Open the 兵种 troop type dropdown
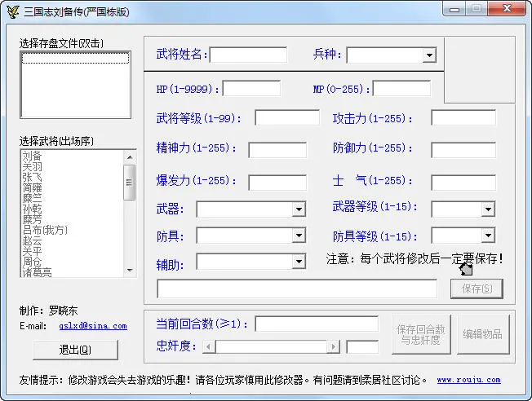 tap(429, 55)
